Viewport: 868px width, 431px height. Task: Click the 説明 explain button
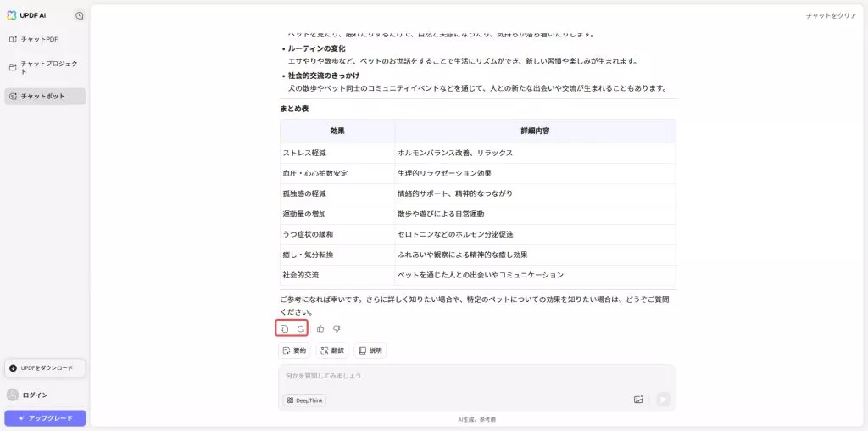[370, 350]
